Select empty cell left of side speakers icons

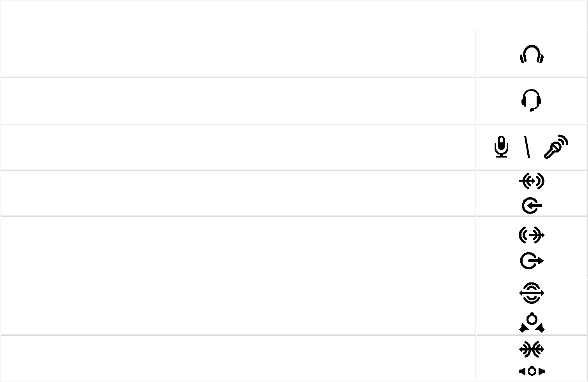(238, 358)
